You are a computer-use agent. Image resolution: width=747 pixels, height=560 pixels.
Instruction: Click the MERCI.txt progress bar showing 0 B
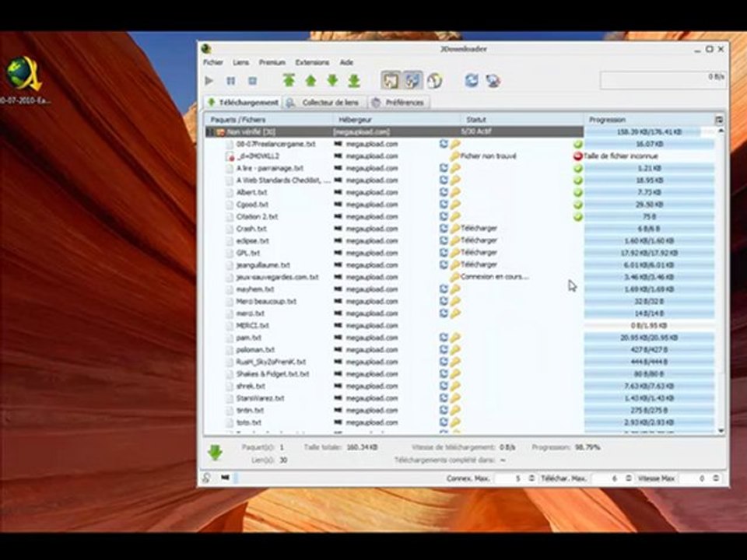click(x=649, y=326)
